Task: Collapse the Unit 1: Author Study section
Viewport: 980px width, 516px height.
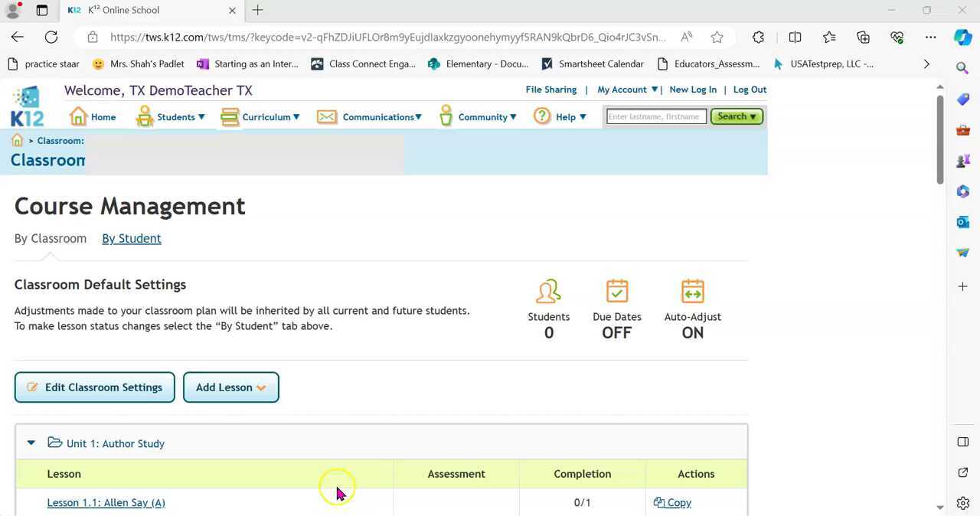Action: coord(31,443)
